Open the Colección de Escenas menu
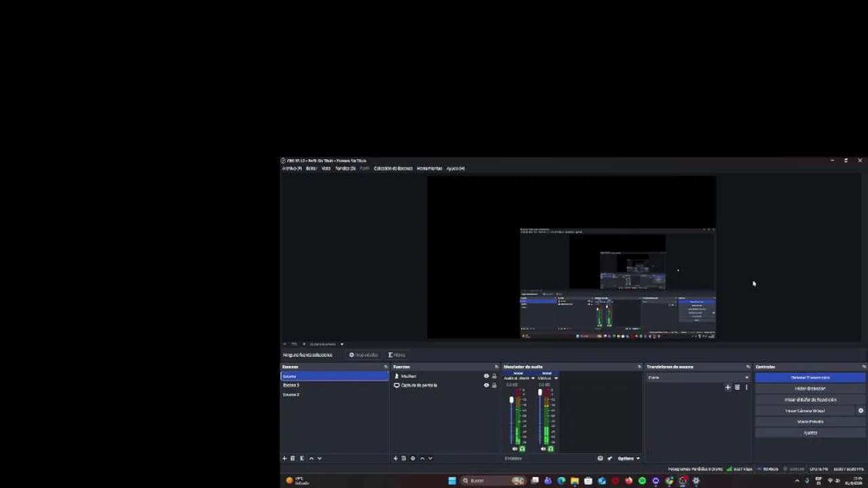Screen dimensions: 868x488 pos(393,168)
